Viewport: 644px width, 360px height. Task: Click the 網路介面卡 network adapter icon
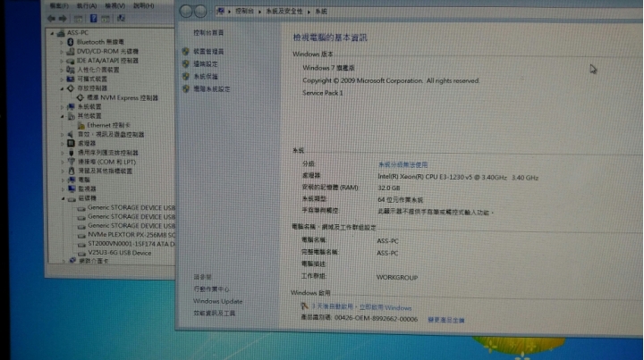72,260
